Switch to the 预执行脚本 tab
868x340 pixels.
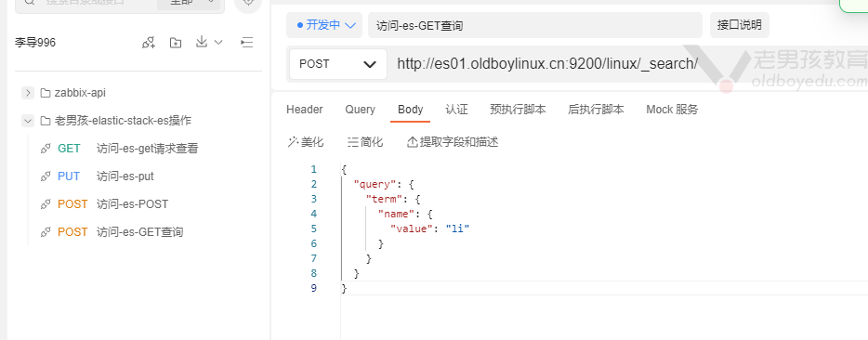pos(519,110)
